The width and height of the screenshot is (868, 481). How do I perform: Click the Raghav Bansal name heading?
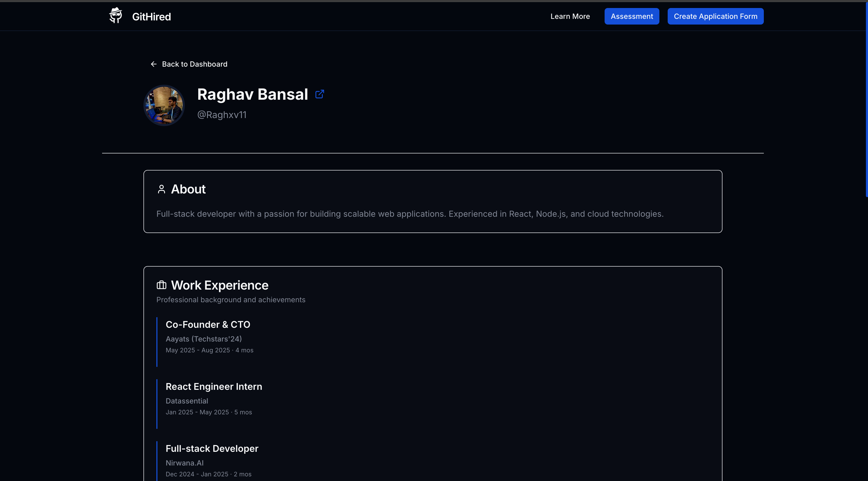[x=252, y=94]
